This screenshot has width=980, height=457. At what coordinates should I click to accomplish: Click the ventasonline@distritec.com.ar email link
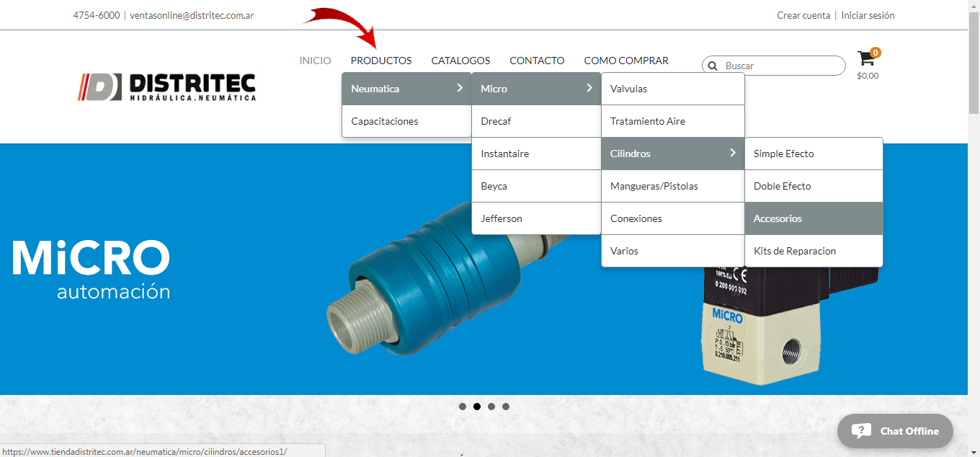click(192, 15)
